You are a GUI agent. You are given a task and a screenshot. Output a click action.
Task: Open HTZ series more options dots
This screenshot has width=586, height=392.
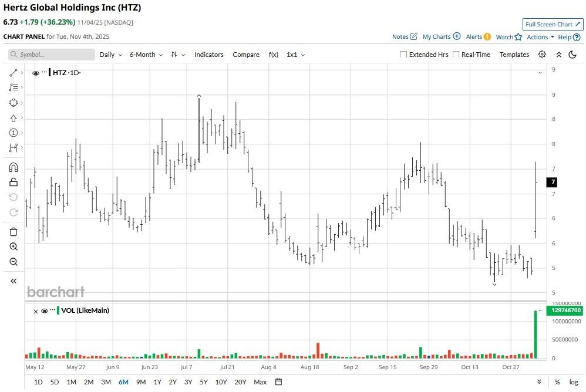45,72
